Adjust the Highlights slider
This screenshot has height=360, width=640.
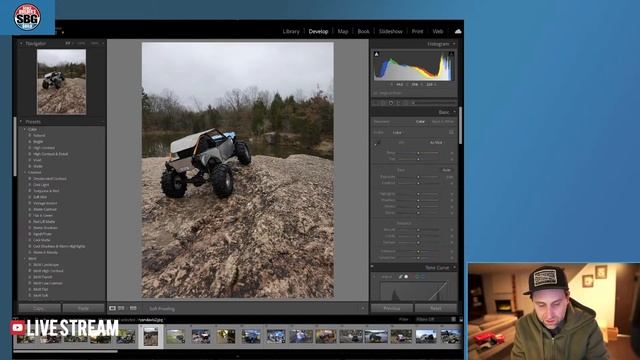pyautogui.click(x=418, y=194)
